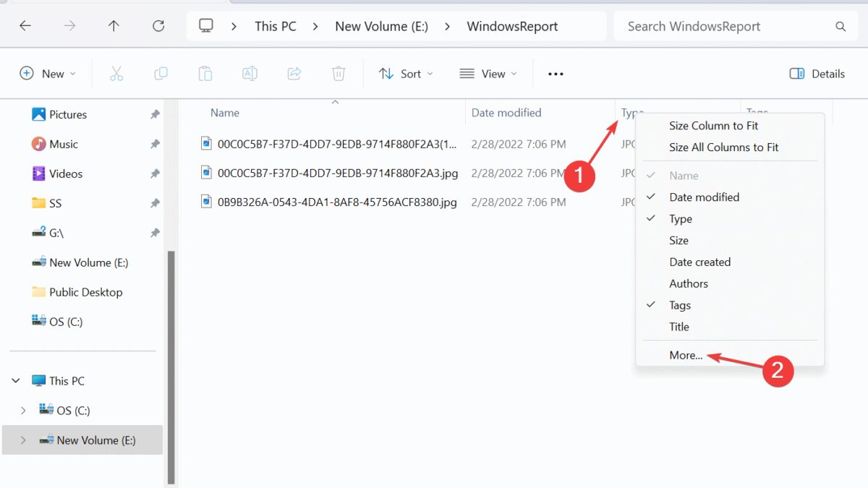Open the Details pane

click(x=817, y=73)
